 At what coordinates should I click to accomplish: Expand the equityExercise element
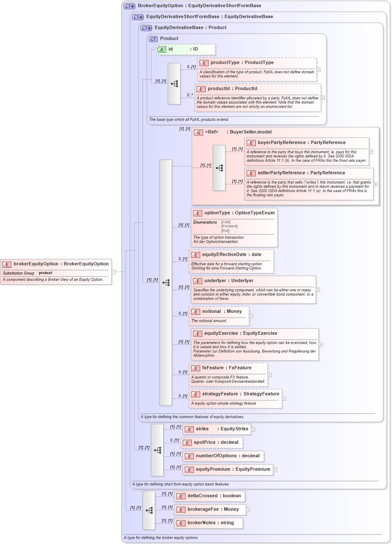(321, 344)
